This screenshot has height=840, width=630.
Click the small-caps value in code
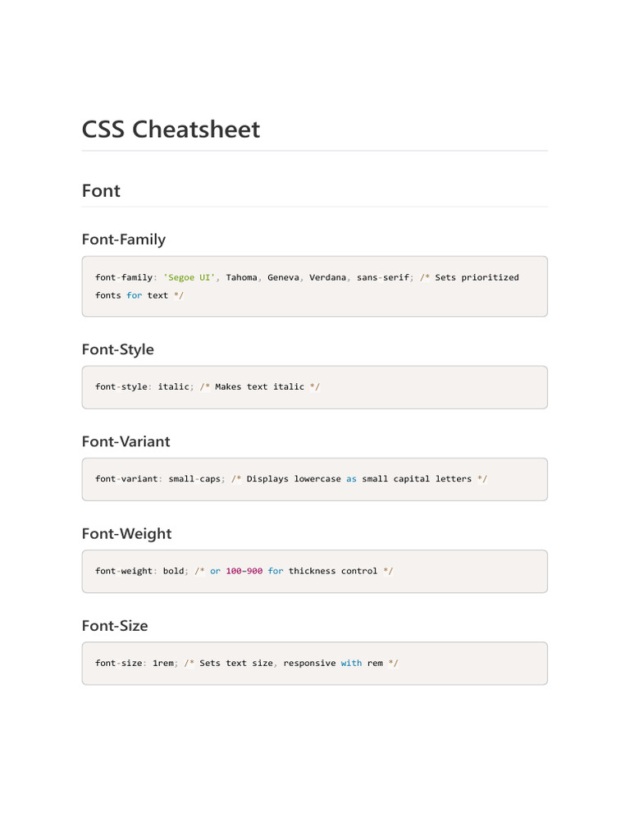pyautogui.click(x=194, y=479)
